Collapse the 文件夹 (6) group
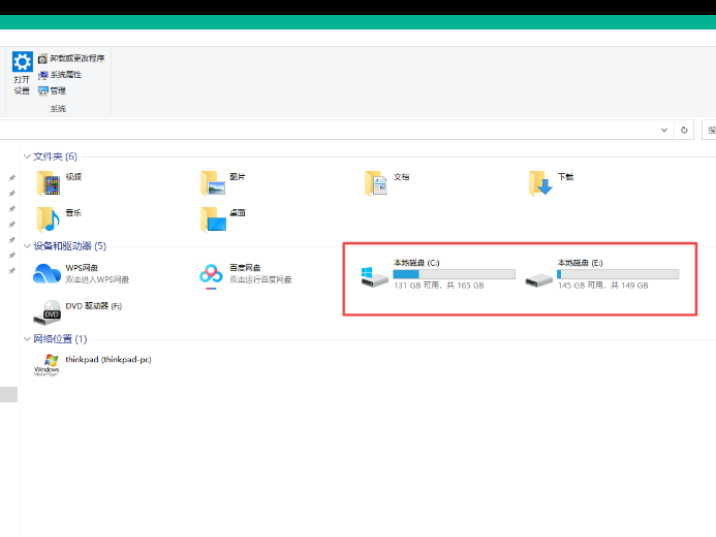 [x=27, y=157]
